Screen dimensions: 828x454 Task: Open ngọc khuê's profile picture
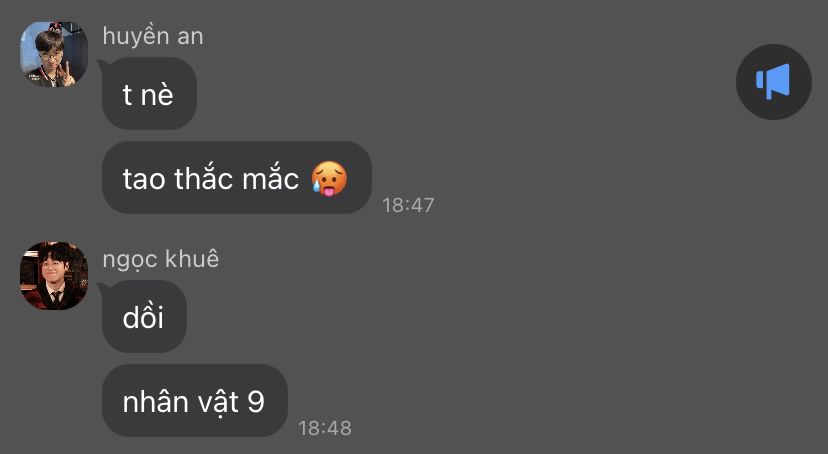pyautogui.click(x=54, y=276)
